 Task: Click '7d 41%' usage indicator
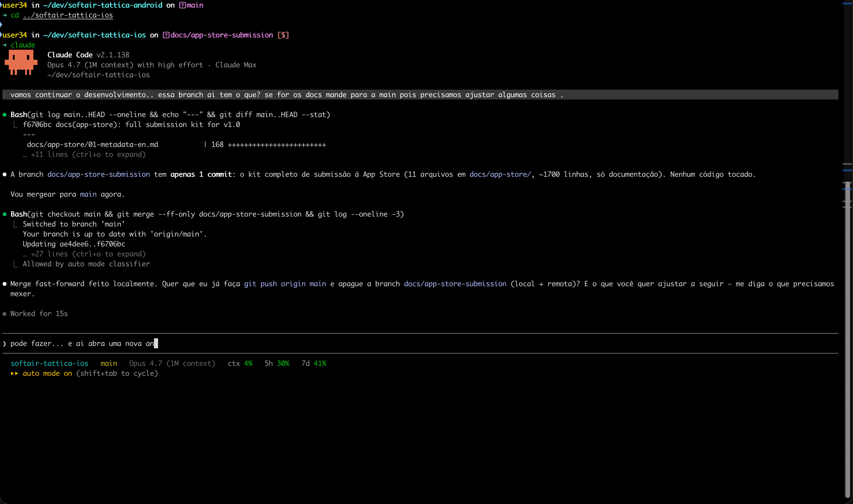tap(314, 363)
